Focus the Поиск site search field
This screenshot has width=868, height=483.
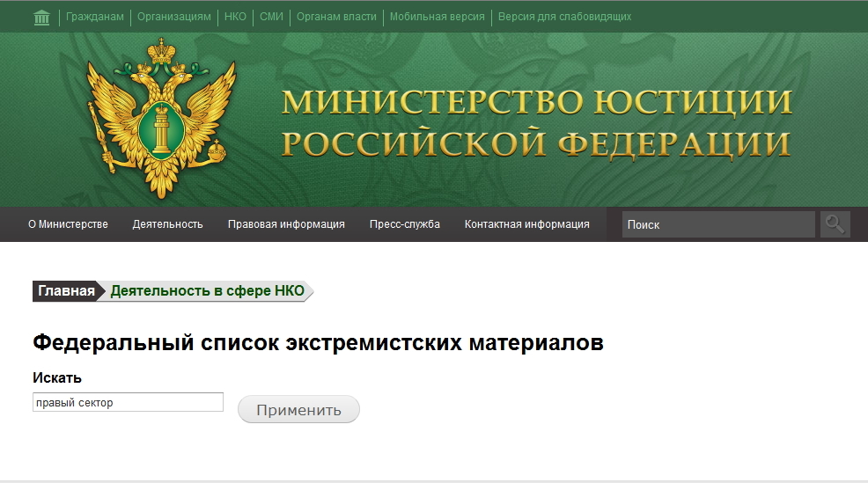pyautogui.click(x=718, y=224)
